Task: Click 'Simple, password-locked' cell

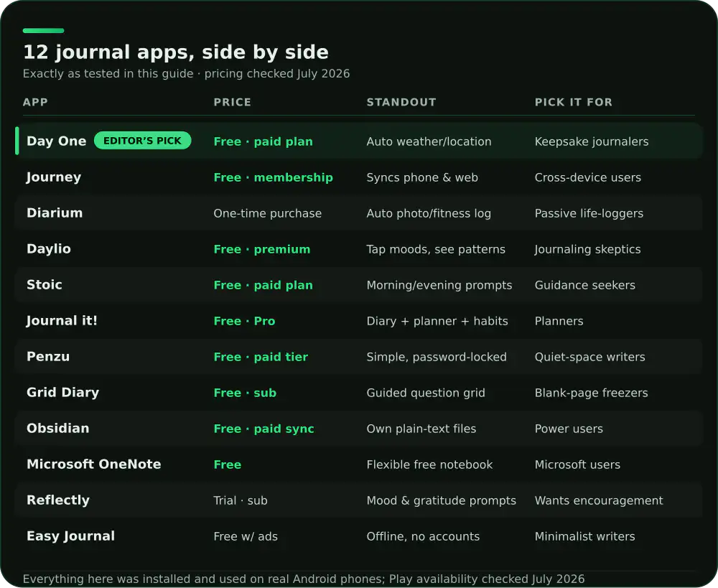Action: point(437,357)
